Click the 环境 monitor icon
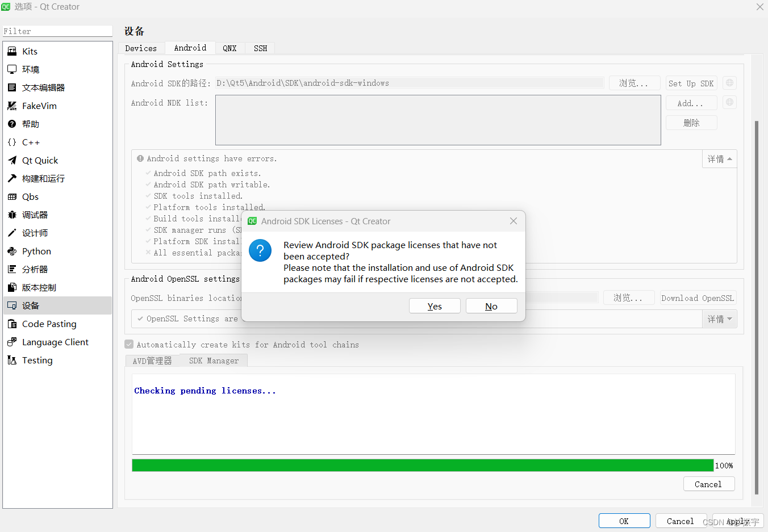The height and width of the screenshot is (532, 768). point(12,69)
